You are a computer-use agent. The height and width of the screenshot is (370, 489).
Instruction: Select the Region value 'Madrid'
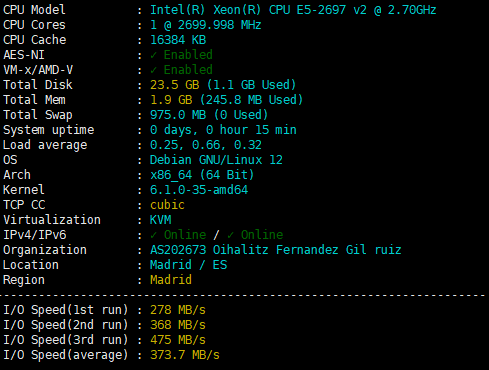[x=171, y=280]
